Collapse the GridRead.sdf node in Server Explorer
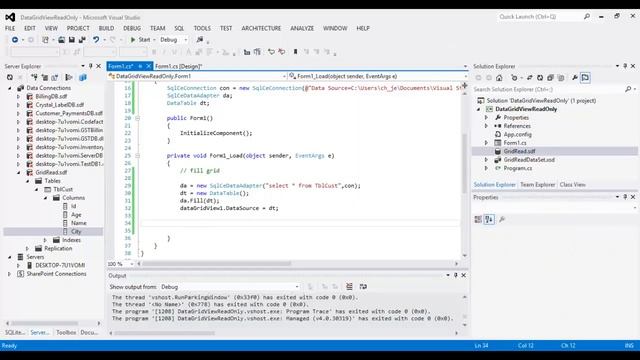 (x=19, y=173)
